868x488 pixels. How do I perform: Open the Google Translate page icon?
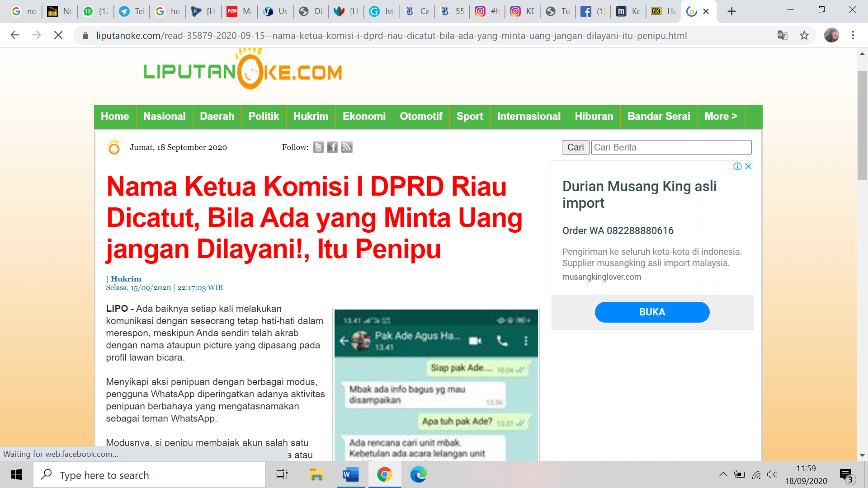pyautogui.click(x=782, y=35)
